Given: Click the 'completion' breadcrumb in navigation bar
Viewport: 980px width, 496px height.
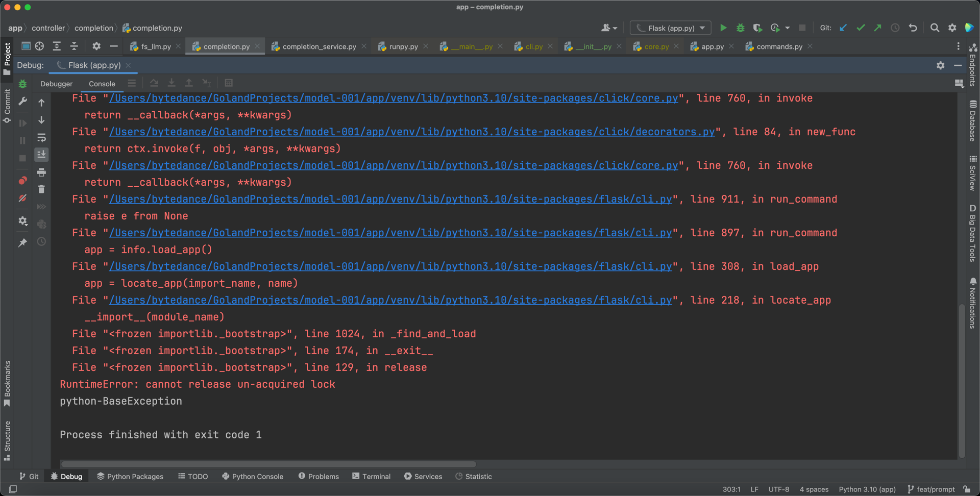Looking at the screenshot, I should point(94,28).
